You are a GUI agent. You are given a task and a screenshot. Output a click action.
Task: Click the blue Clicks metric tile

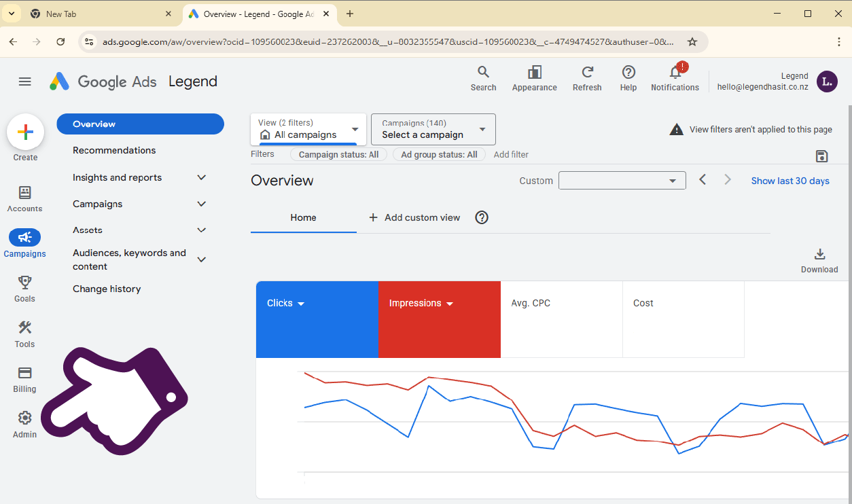(317, 319)
